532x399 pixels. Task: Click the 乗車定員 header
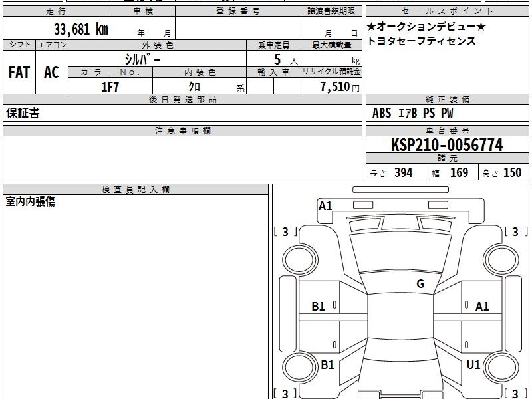(273, 45)
